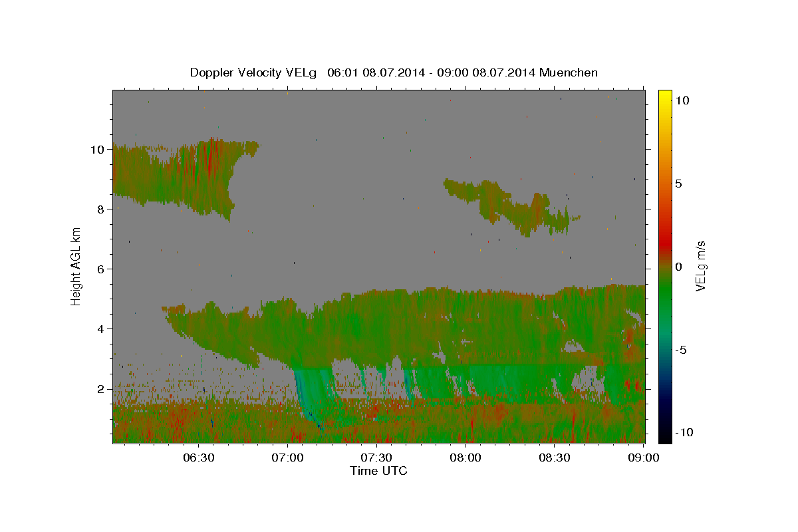Image resolution: width=798 pixels, height=532 pixels.
Task: Click the 'Time UTC' axis label
Action: 378,471
